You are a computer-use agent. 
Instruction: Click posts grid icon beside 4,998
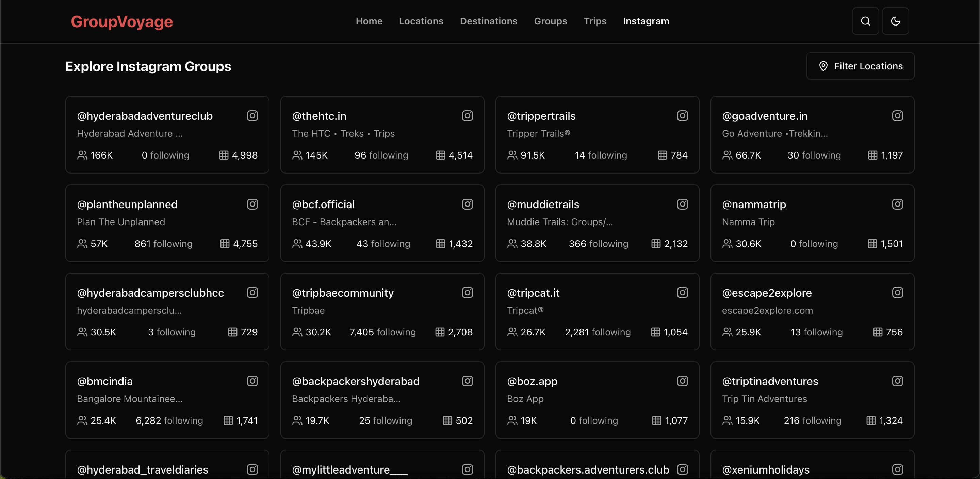pos(224,155)
